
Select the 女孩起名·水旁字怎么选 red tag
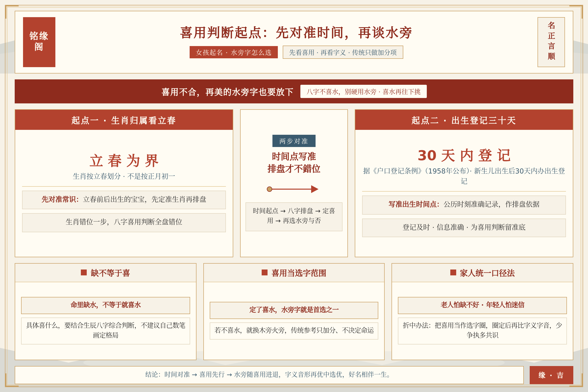[x=233, y=52]
